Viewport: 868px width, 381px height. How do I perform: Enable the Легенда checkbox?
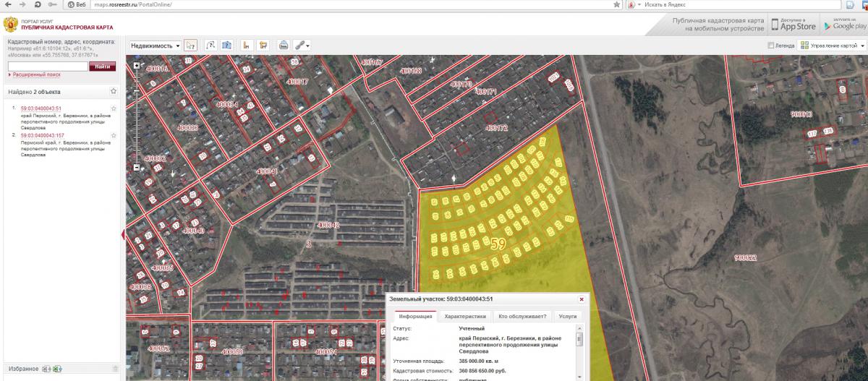click(x=771, y=46)
